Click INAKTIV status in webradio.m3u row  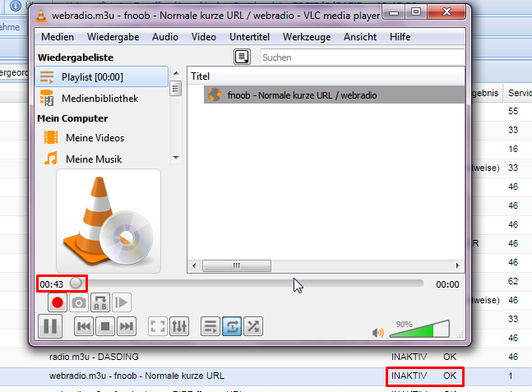click(x=409, y=376)
